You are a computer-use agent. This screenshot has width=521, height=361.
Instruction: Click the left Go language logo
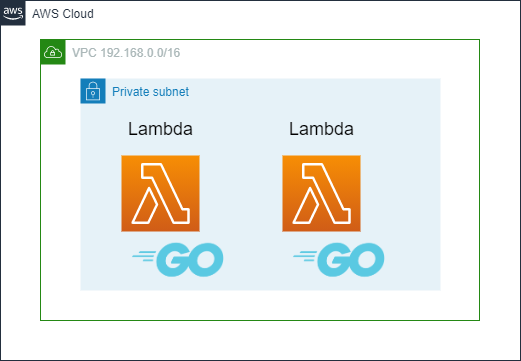point(178,260)
